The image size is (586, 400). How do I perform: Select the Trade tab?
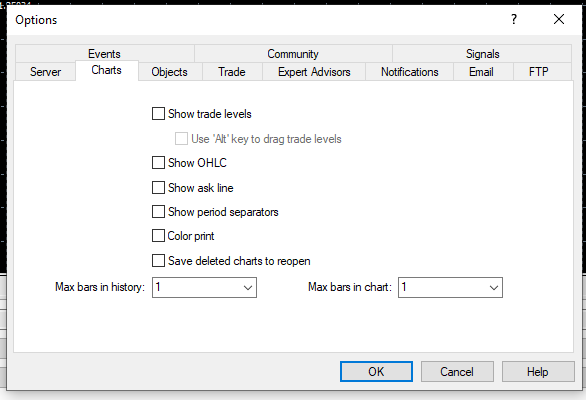point(232,72)
